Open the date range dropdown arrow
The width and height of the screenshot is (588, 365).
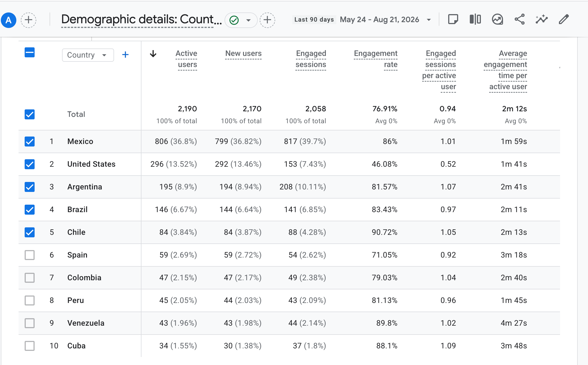coord(429,20)
